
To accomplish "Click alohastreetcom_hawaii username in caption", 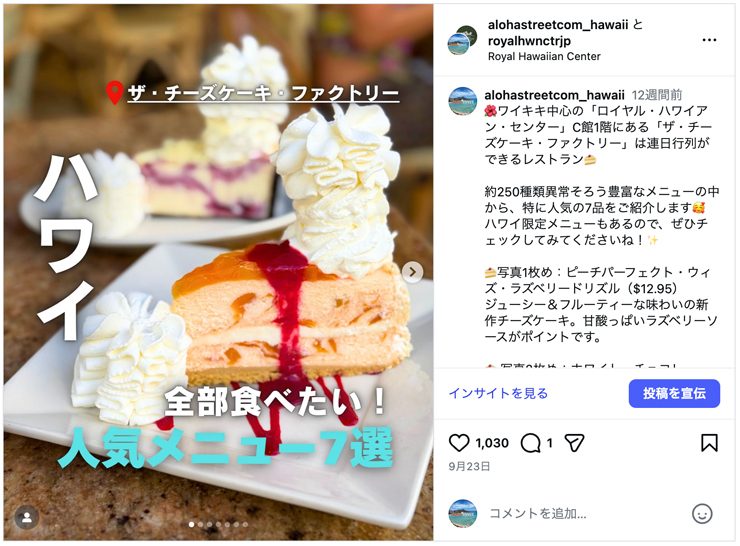I will point(554,95).
